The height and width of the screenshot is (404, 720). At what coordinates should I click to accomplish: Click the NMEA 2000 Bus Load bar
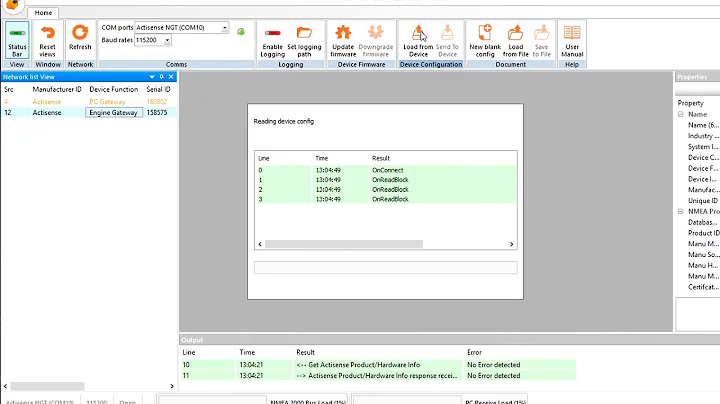point(212,401)
